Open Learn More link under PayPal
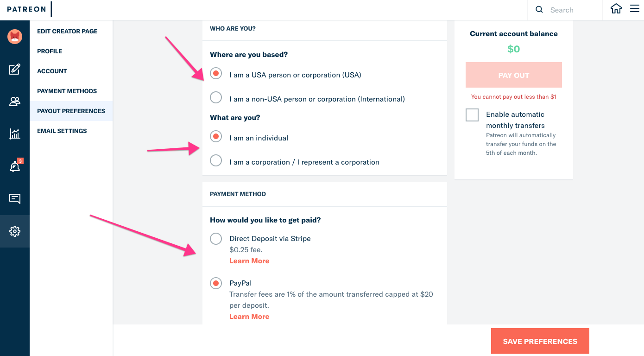The height and width of the screenshot is (356, 644). point(249,317)
